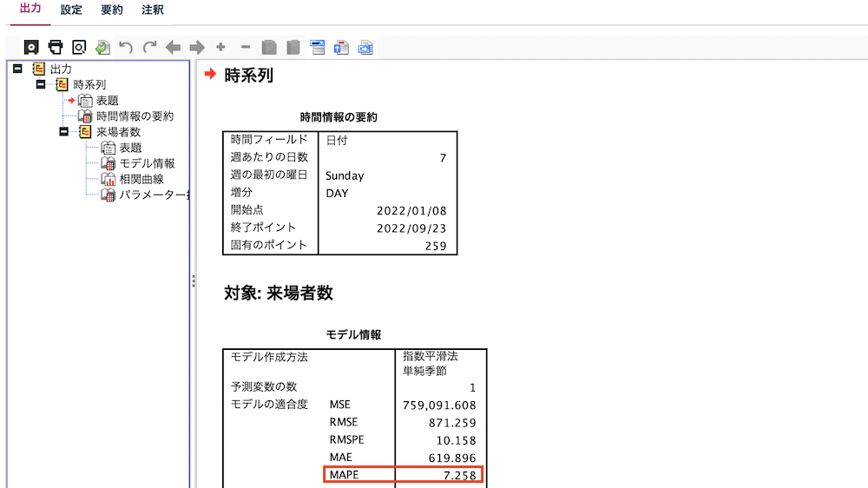Click the 259 unique points value
The image size is (868, 488).
[436, 246]
